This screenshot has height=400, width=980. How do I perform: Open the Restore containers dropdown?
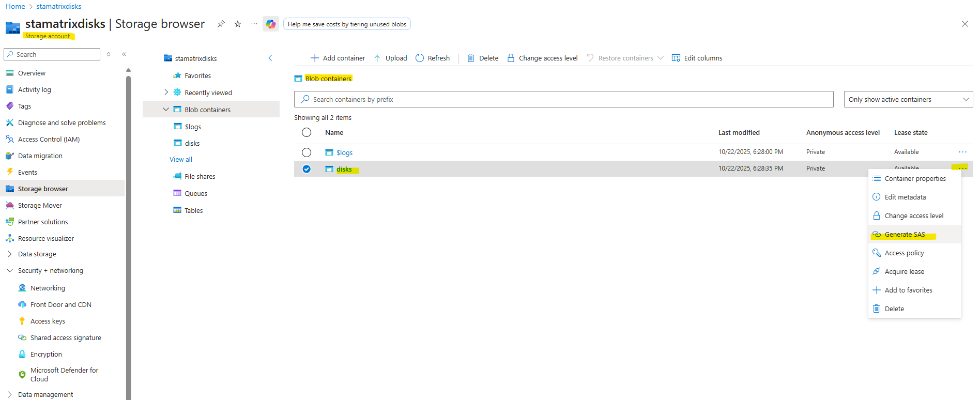(x=625, y=58)
